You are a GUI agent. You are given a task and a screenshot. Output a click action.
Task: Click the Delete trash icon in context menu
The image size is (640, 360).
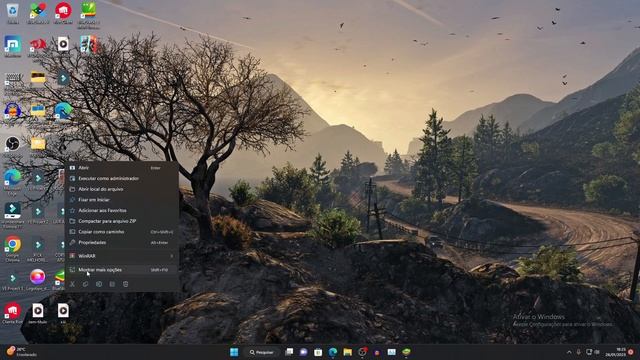(126, 284)
